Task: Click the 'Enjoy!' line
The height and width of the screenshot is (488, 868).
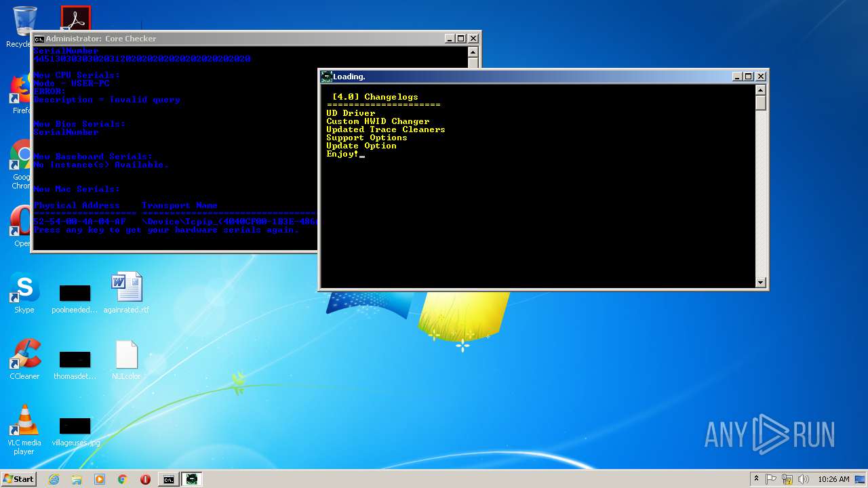Action: 342,154
